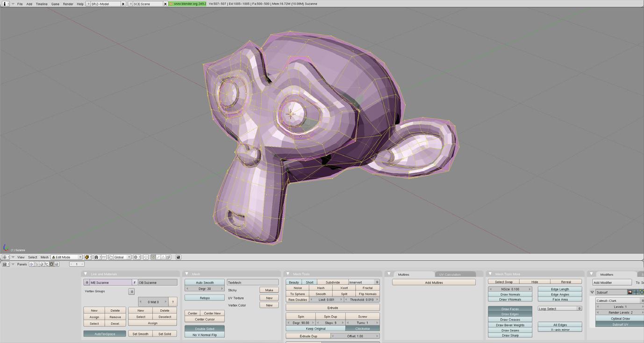
Task: Select face select mode icon
Action: [163, 257]
